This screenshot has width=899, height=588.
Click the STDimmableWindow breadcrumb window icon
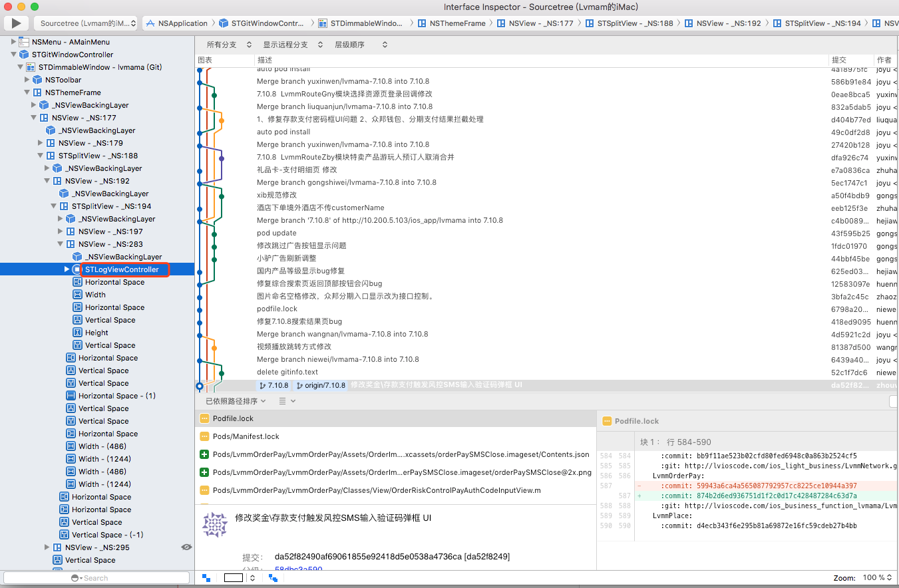point(323,23)
